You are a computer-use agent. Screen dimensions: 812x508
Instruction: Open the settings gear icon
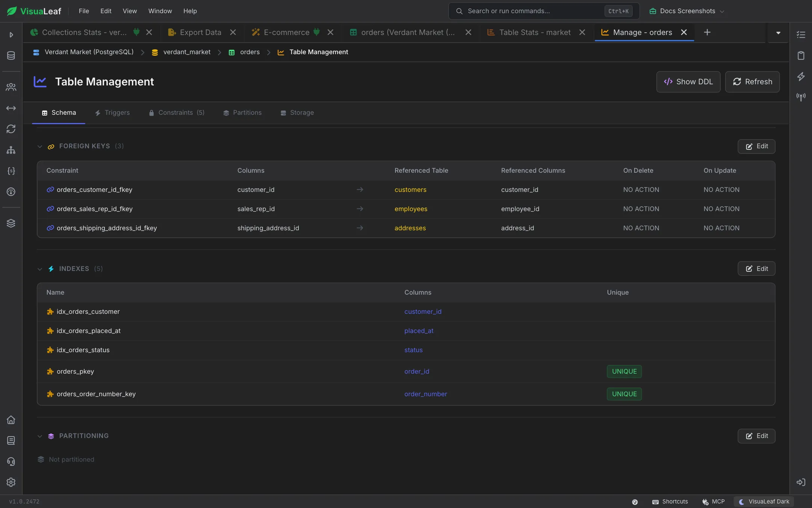pos(11,482)
